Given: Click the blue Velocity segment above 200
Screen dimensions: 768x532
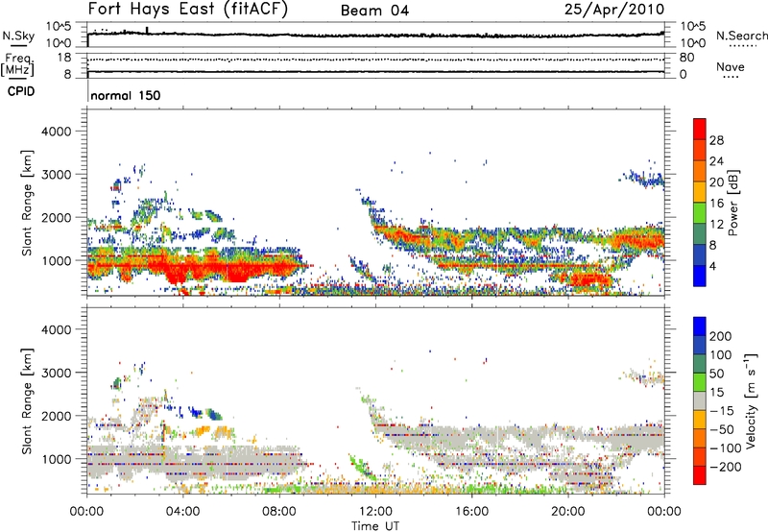Looking at the screenshot, I should [x=700, y=326].
